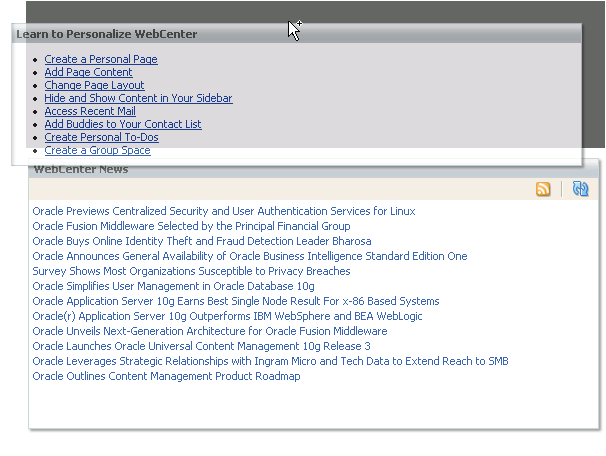Open news about the Principal Financial Group
The image size is (606, 456).
pyautogui.click(x=191, y=226)
